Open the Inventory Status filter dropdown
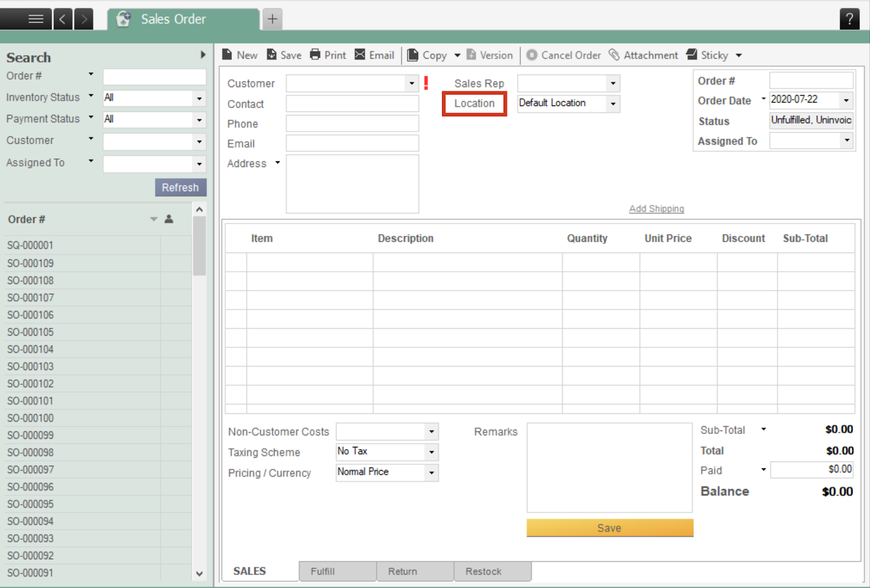The height and width of the screenshot is (588, 870). [200, 98]
